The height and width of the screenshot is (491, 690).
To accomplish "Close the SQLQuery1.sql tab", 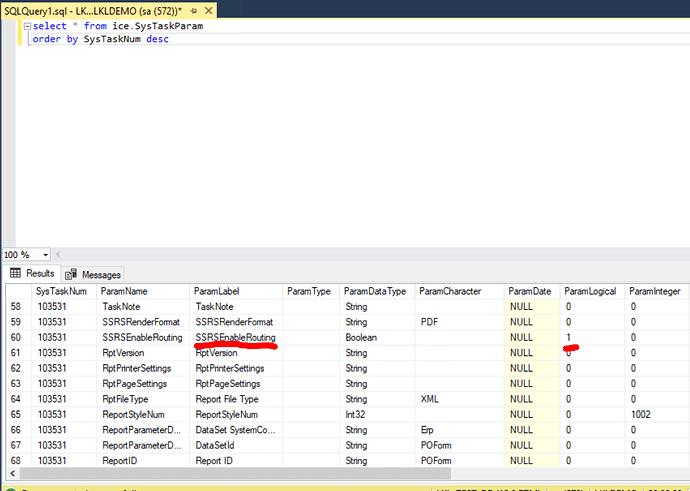I will coord(209,11).
